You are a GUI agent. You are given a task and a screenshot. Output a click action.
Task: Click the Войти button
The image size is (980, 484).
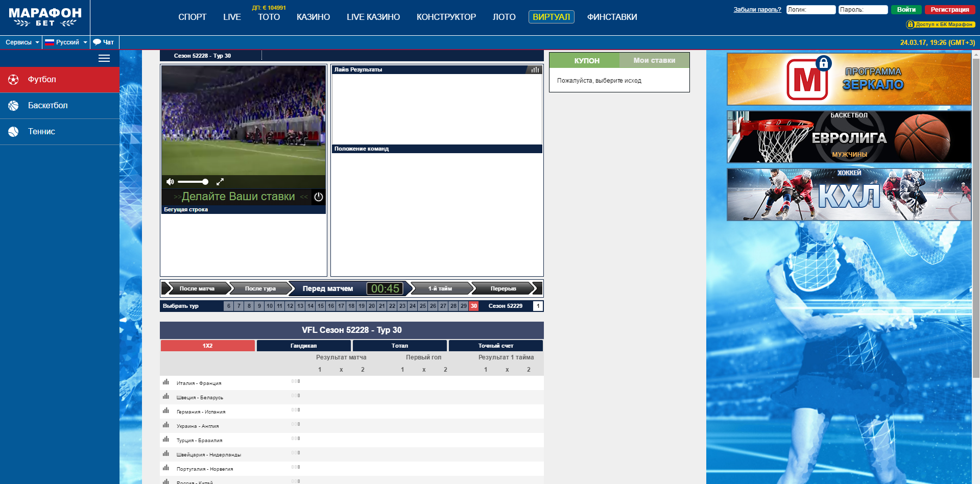pyautogui.click(x=906, y=10)
